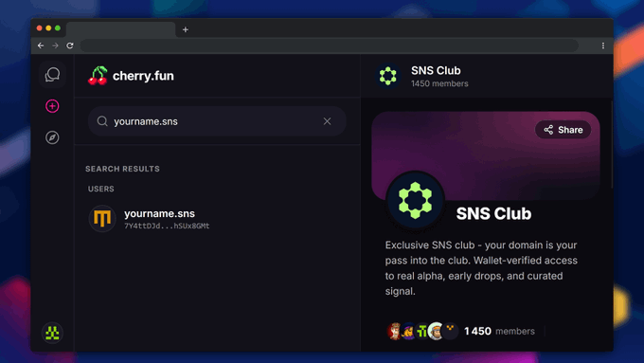This screenshot has width=644, height=363.
Task: Select the yourname.sns user avatar
Action: [102, 218]
